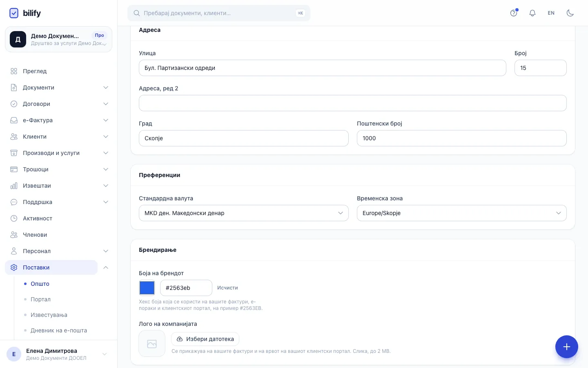Click the Поставки gear icon
588x368 pixels.
(x=14, y=267)
